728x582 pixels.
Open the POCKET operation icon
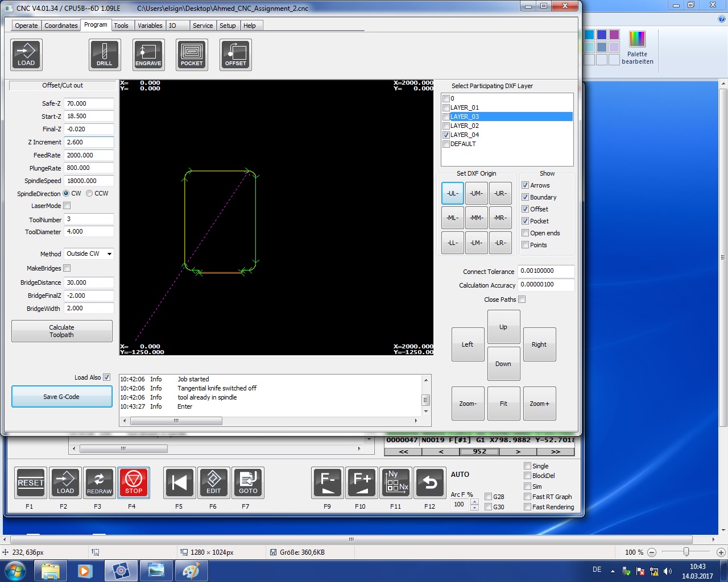(x=192, y=55)
